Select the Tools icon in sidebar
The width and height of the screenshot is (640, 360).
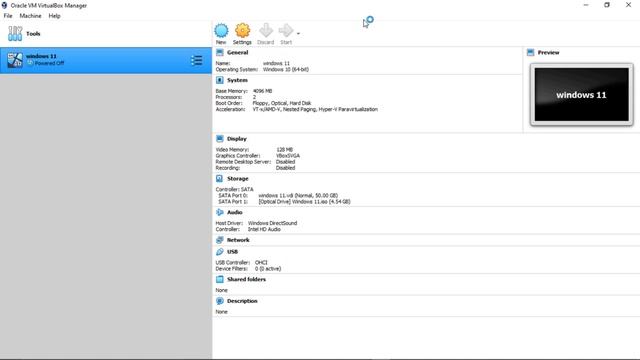point(15,33)
